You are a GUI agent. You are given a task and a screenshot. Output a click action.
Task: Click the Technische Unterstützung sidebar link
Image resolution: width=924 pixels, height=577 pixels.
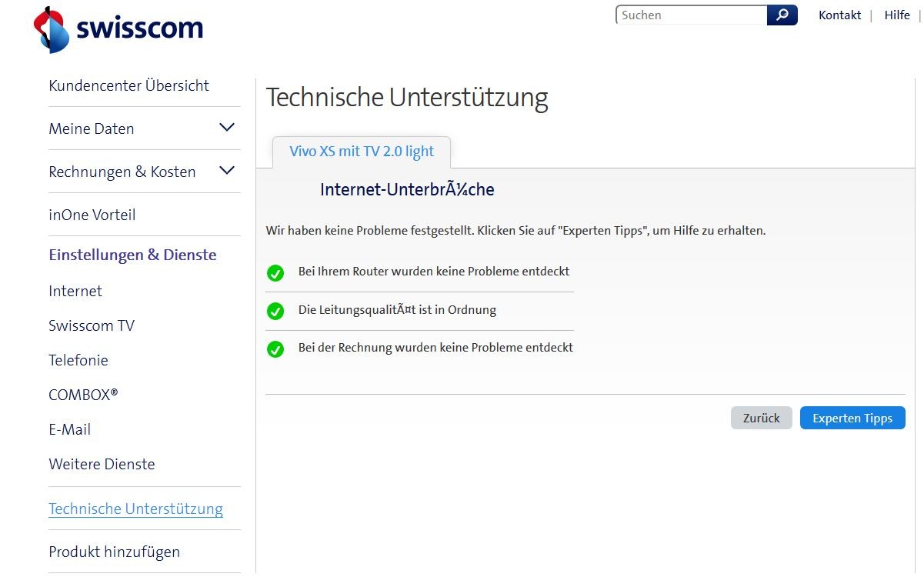135,509
